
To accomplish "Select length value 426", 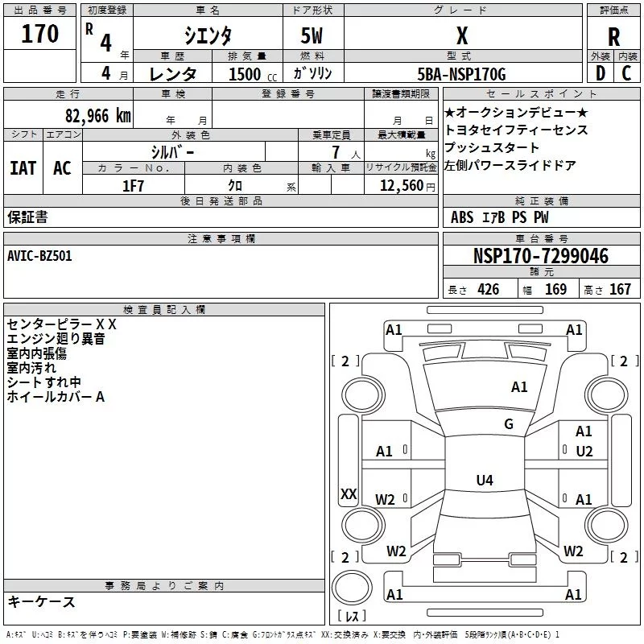I will tap(489, 289).
